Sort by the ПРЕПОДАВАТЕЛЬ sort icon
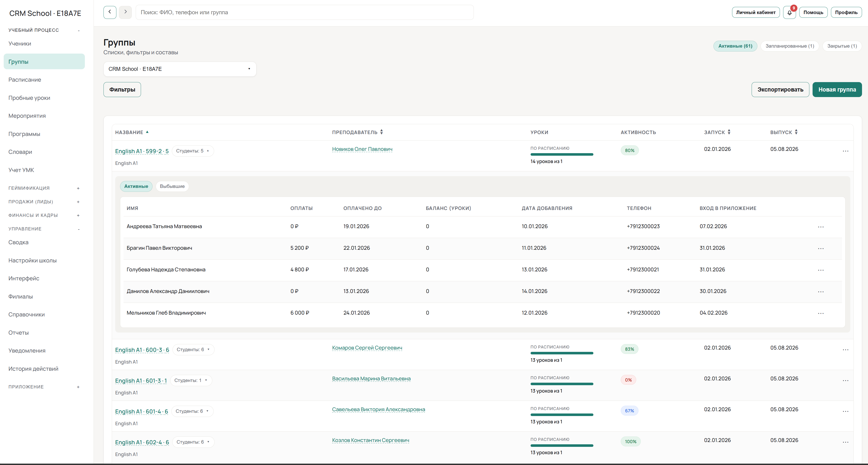Screen dimensions: 868x465 381,132
